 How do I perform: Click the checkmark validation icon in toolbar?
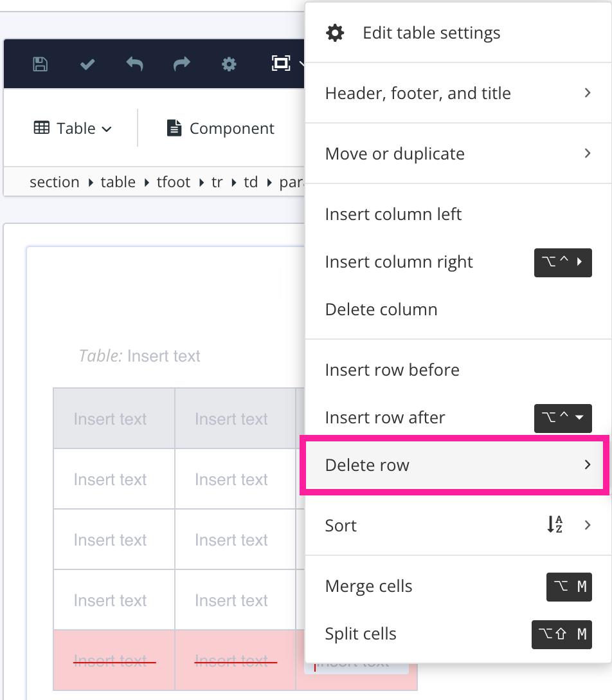coord(87,64)
